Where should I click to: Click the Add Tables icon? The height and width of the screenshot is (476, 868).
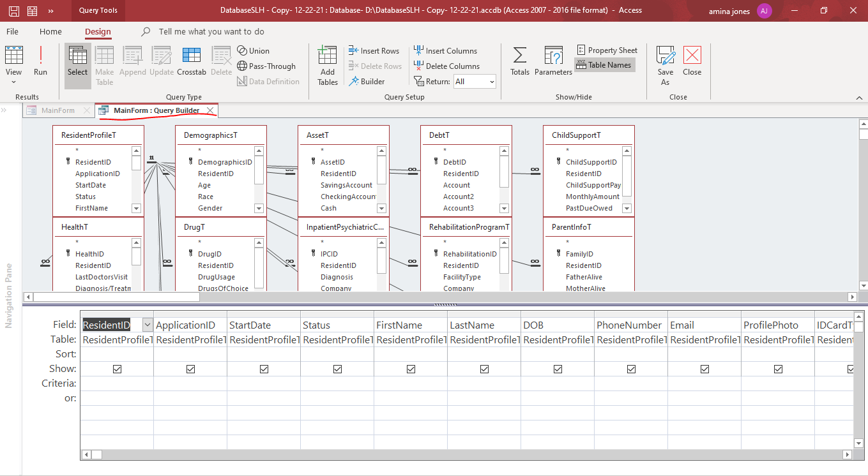click(328, 56)
